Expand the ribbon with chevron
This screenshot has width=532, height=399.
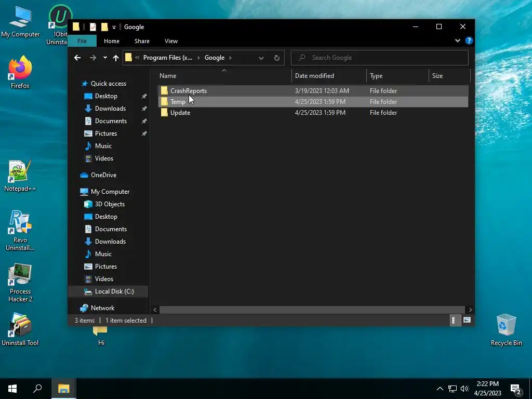click(x=457, y=41)
